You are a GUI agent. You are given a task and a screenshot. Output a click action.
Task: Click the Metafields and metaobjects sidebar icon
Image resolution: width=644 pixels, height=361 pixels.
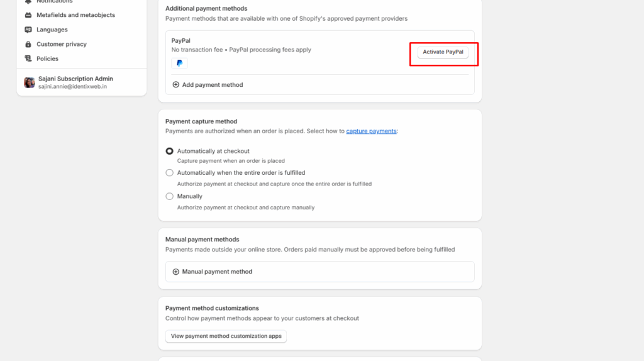point(28,15)
